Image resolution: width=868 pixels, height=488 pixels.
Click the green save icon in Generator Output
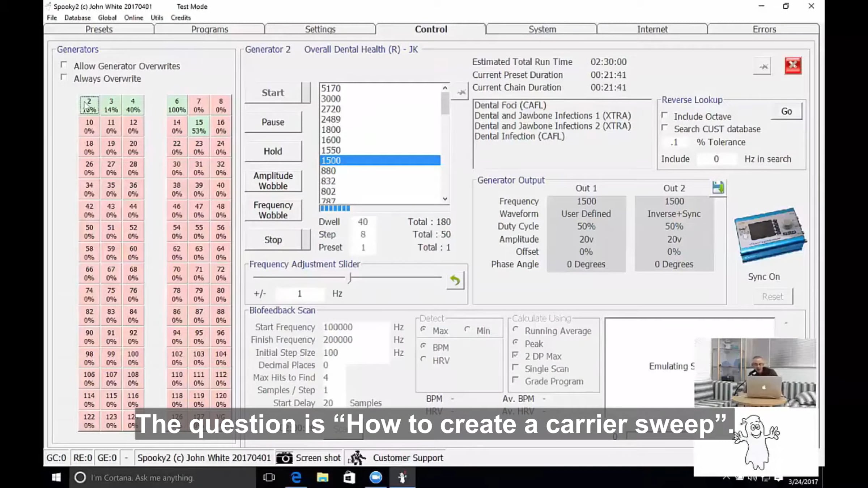(x=718, y=188)
